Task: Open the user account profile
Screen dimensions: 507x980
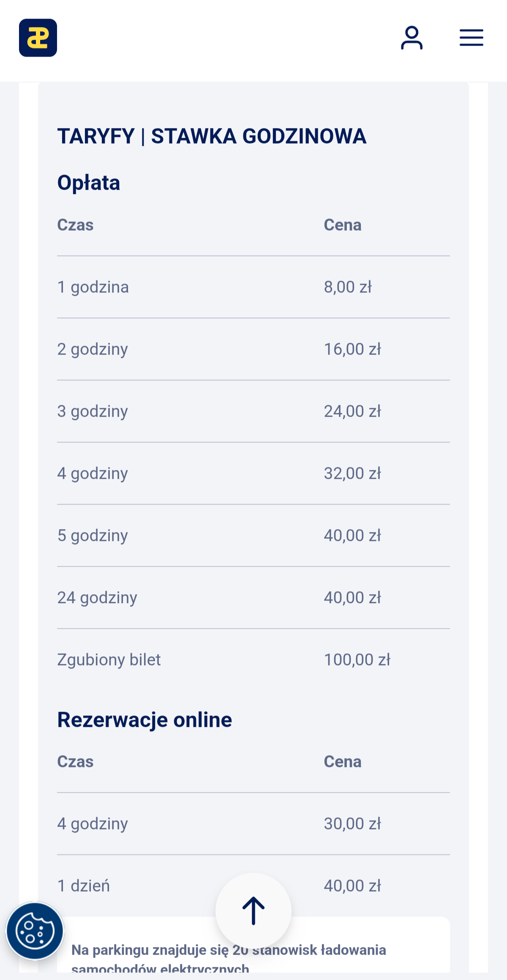Action: click(x=412, y=38)
